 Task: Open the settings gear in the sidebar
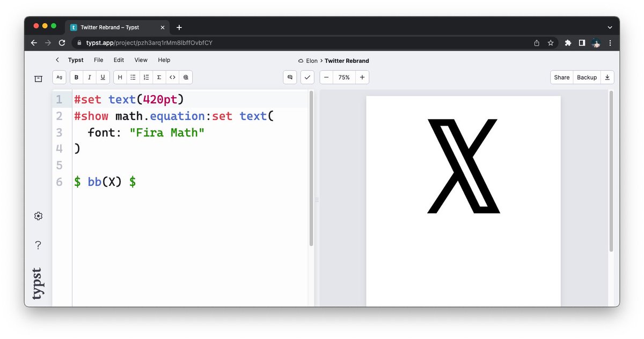(x=38, y=216)
